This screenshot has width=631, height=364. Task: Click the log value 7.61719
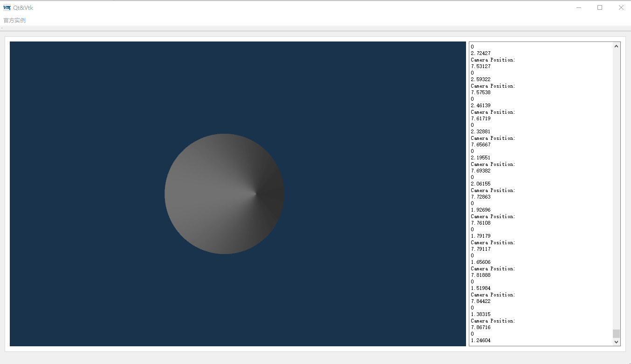[480, 119]
